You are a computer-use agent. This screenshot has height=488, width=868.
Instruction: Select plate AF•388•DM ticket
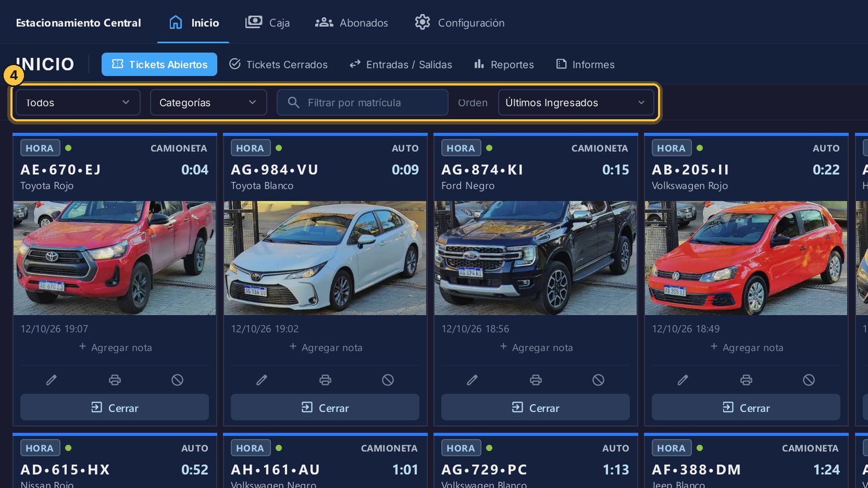point(697,470)
